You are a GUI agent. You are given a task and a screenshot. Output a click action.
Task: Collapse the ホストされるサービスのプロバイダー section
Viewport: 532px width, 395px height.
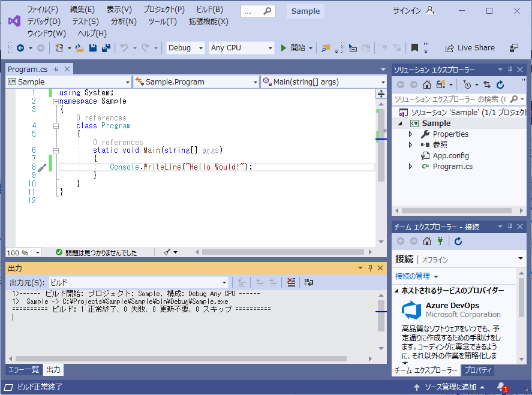coord(396,291)
